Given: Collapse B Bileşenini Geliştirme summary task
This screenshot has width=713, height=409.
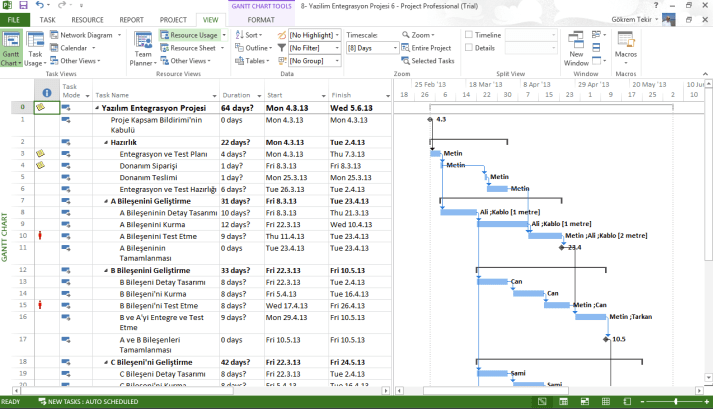Looking at the screenshot, I should [x=105, y=270].
